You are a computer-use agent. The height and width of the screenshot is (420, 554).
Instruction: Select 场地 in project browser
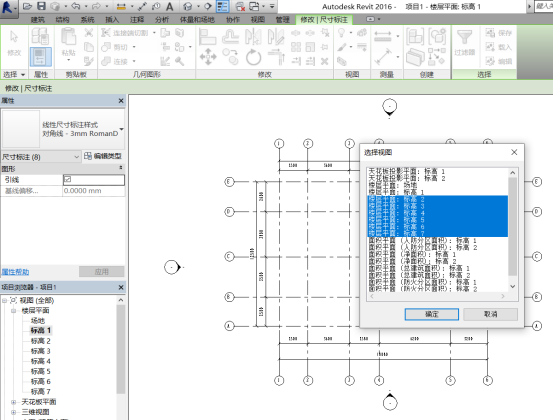pyautogui.click(x=38, y=321)
